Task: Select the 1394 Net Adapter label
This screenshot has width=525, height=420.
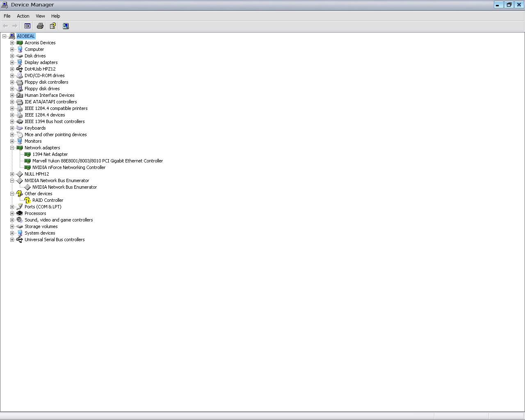Action: pyautogui.click(x=50, y=154)
